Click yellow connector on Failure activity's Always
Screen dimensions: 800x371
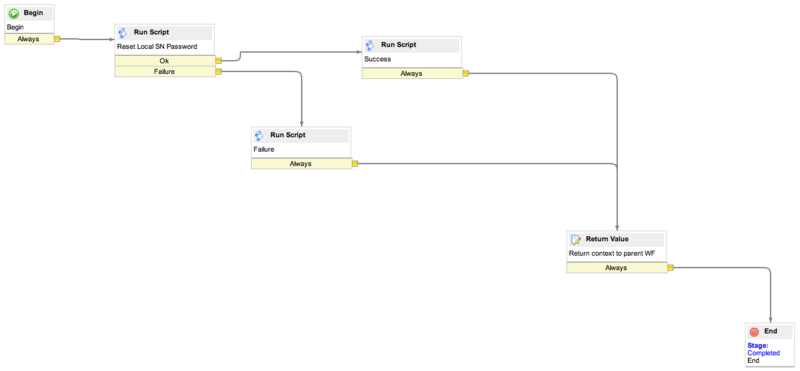[355, 164]
